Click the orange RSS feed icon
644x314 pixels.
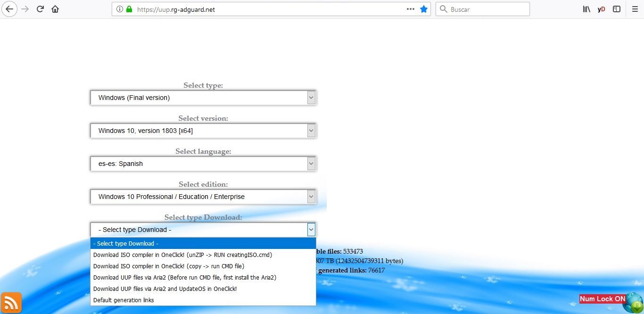click(x=11, y=303)
